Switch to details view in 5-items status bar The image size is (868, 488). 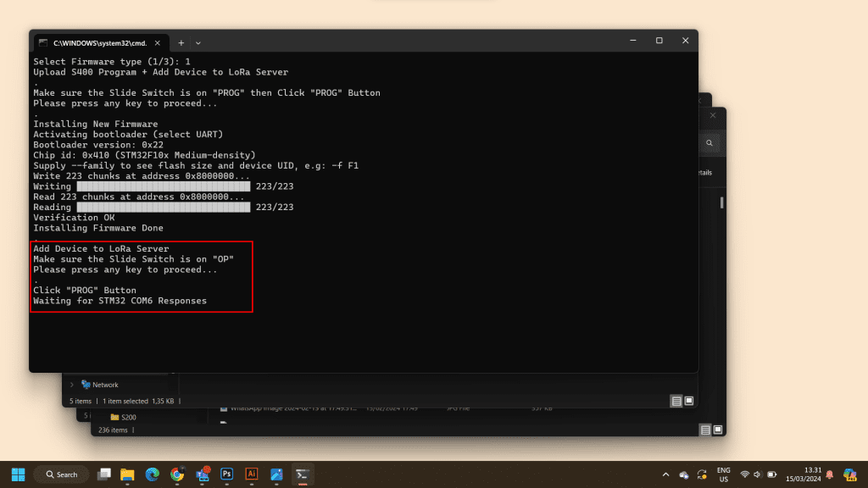click(x=676, y=401)
